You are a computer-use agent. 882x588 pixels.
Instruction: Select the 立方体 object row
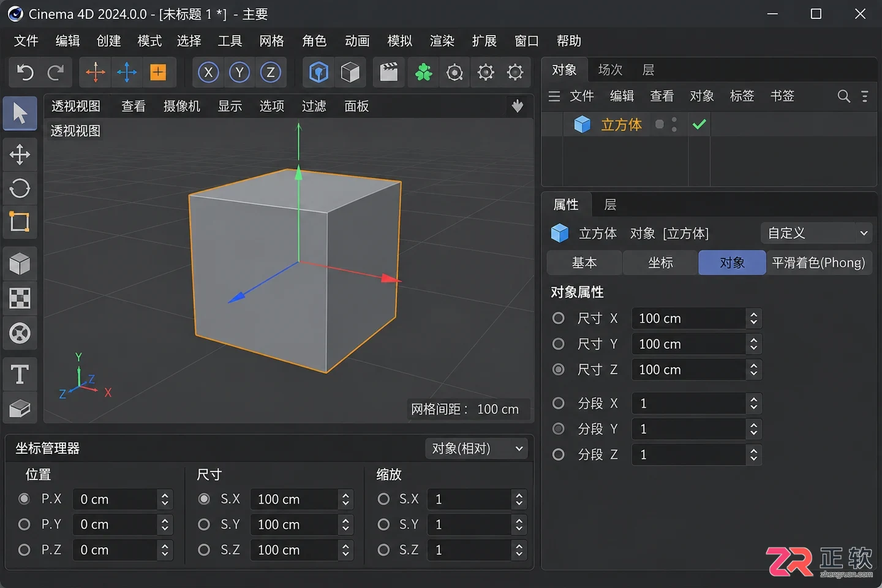709,125
